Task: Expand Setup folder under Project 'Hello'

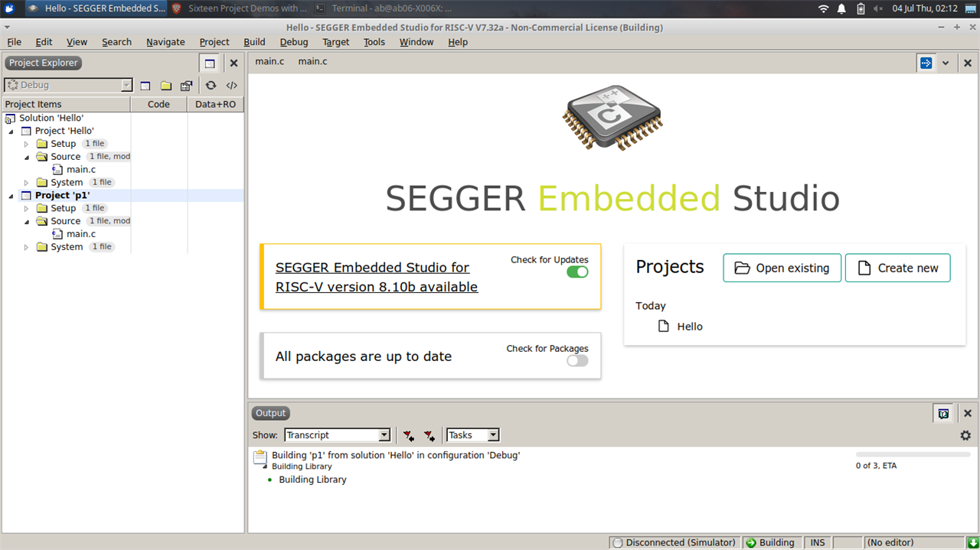Action: point(26,144)
